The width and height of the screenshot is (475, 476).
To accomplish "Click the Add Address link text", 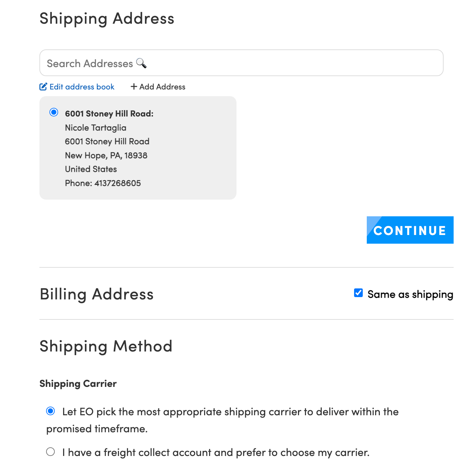I will click(x=162, y=87).
